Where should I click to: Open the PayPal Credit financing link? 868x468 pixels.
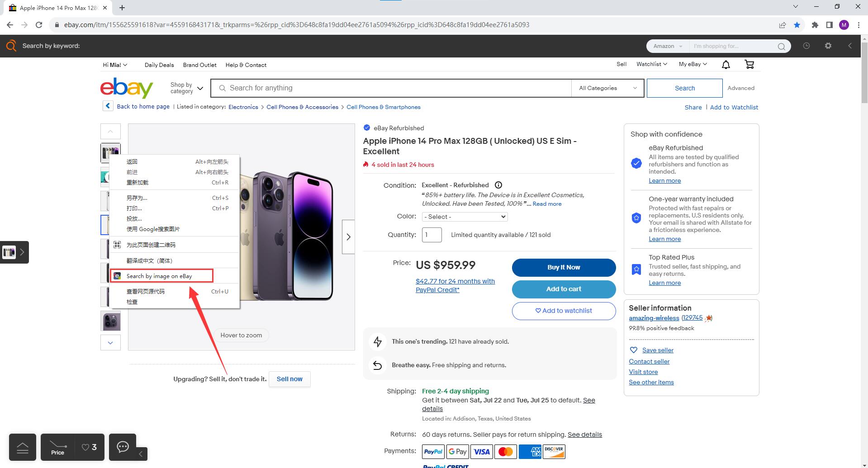(x=455, y=285)
